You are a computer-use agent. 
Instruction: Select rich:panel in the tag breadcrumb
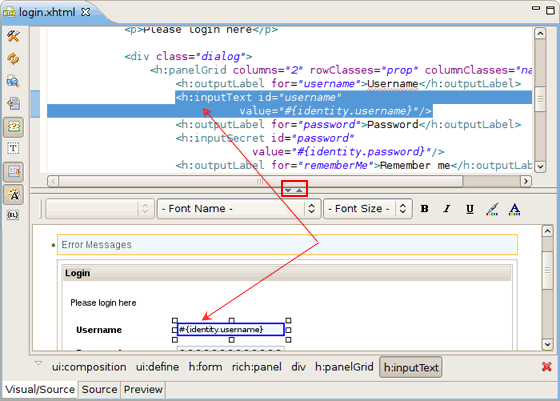tap(256, 367)
